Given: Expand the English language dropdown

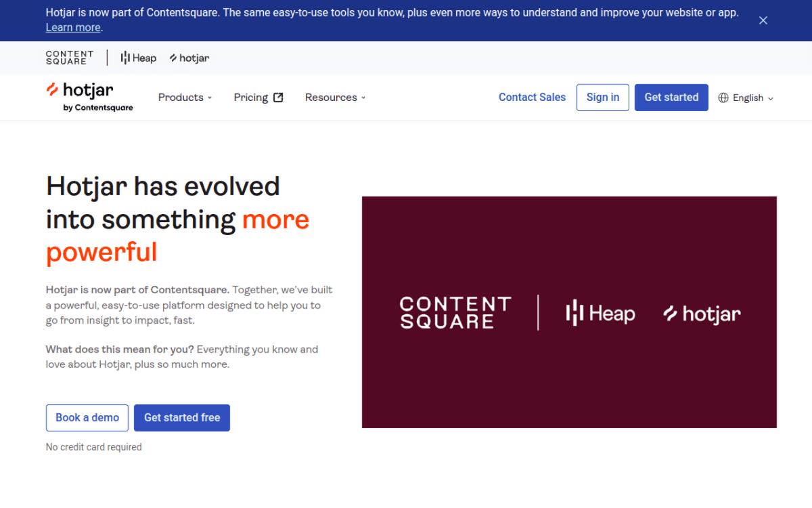Looking at the screenshot, I should point(748,97).
